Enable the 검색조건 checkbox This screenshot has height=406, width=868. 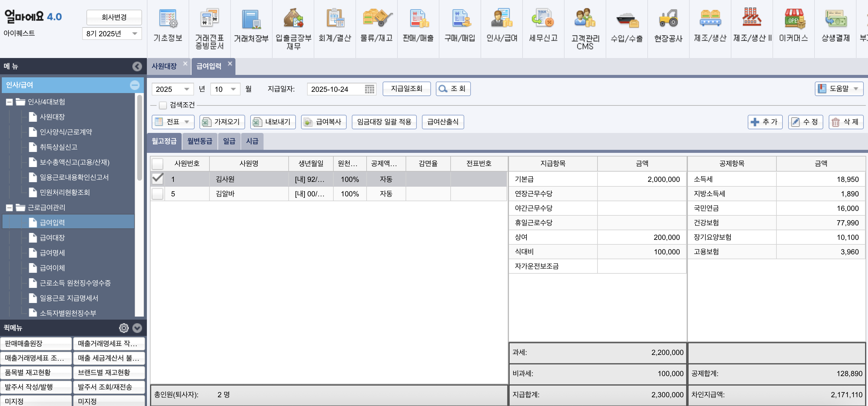(162, 105)
